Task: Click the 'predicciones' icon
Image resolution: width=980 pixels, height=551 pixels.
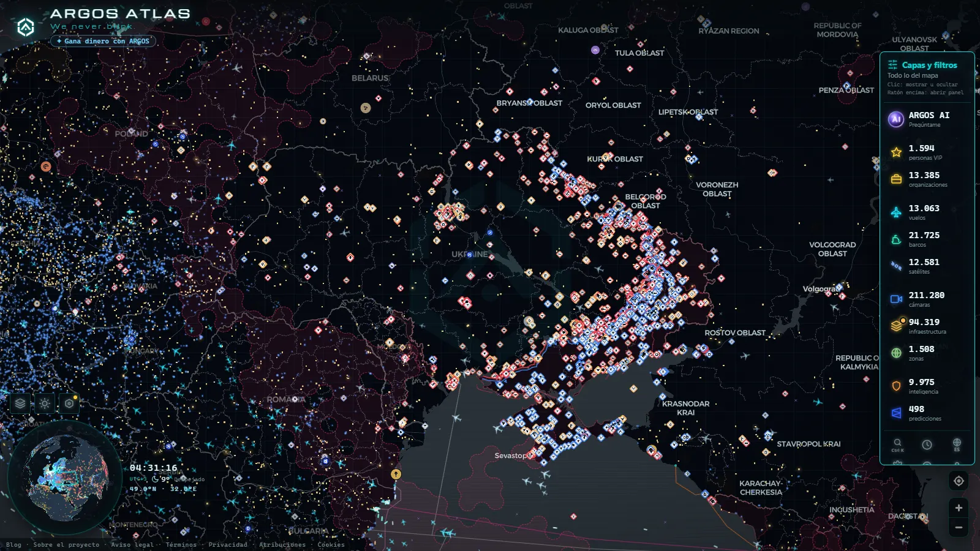Action: pos(896,413)
